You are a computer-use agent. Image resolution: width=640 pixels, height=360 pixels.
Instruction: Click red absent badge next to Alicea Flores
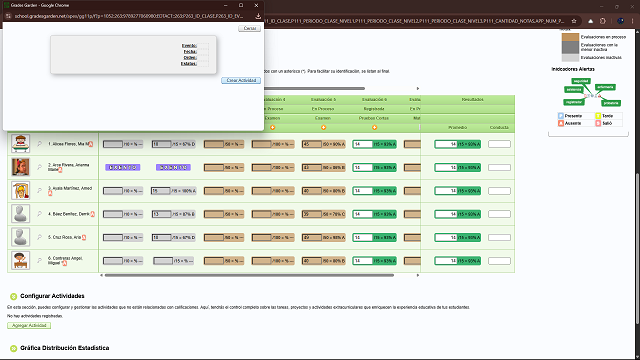point(91,144)
